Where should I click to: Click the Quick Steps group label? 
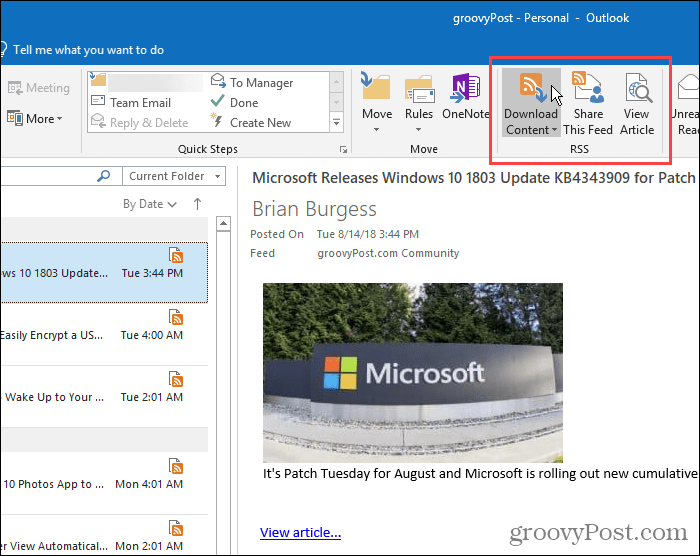[208, 149]
